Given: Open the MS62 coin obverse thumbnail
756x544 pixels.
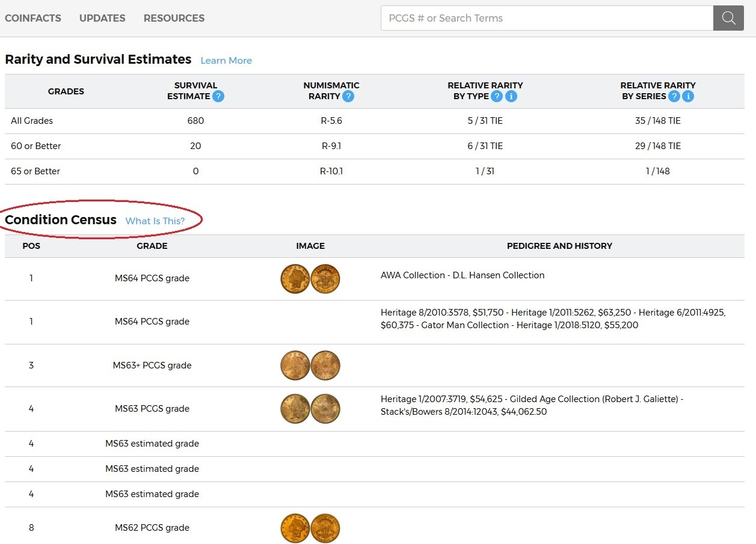Looking at the screenshot, I should click(x=295, y=528).
